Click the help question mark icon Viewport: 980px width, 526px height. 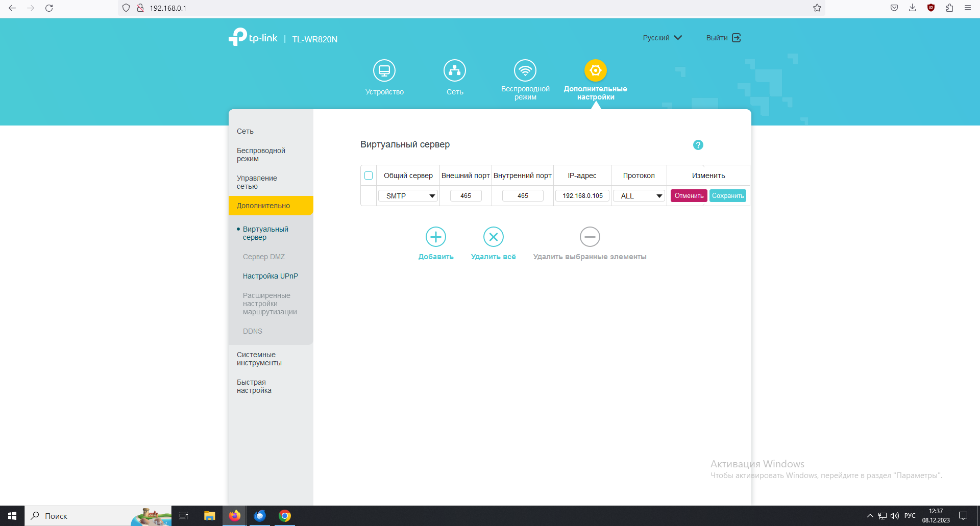click(x=698, y=145)
